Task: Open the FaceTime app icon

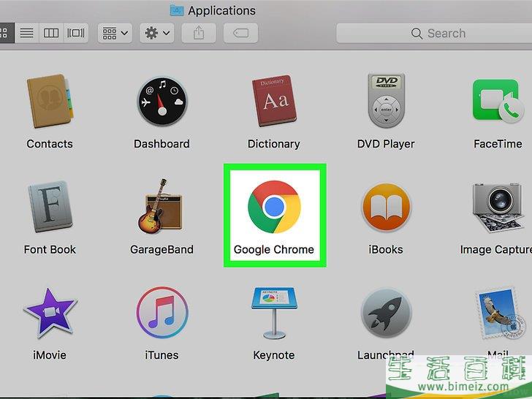Action: click(x=498, y=101)
